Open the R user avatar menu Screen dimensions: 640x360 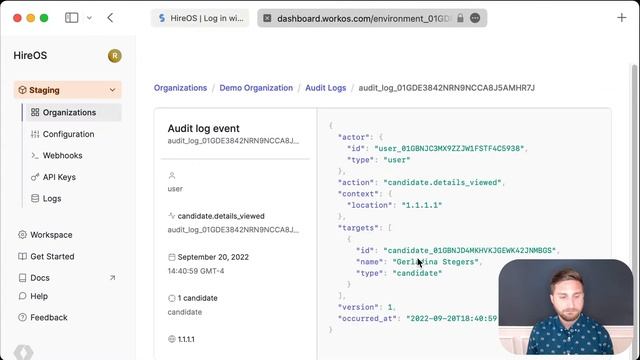pos(115,56)
